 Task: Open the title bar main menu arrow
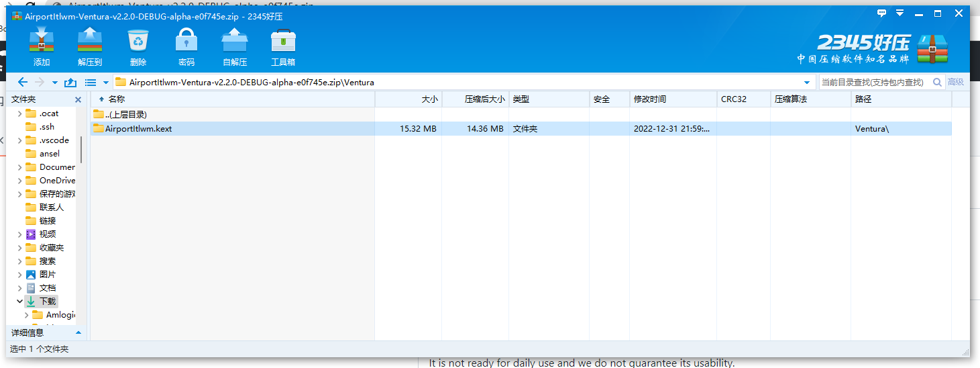pos(900,13)
